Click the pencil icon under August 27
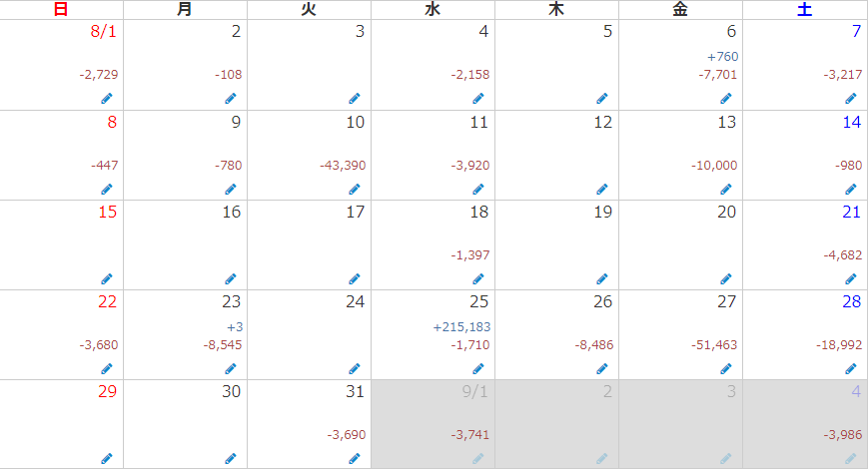This screenshot has height=469, width=868. (x=726, y=369)
